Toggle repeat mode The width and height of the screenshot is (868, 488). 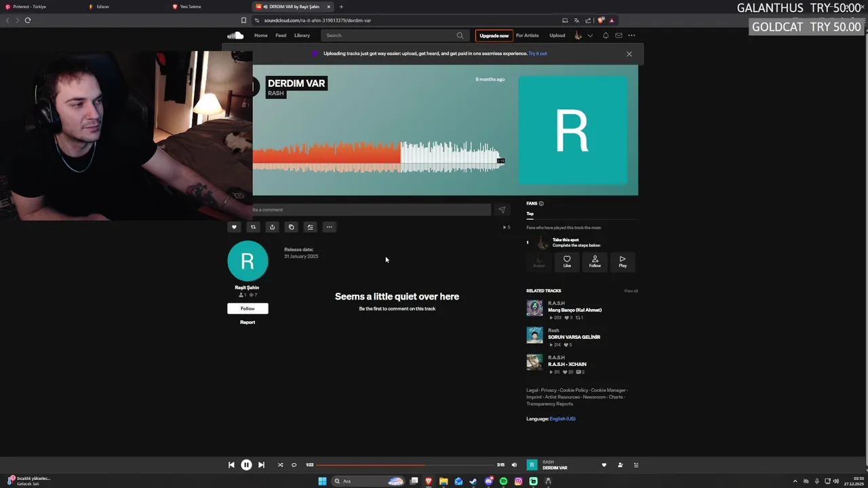294,465
